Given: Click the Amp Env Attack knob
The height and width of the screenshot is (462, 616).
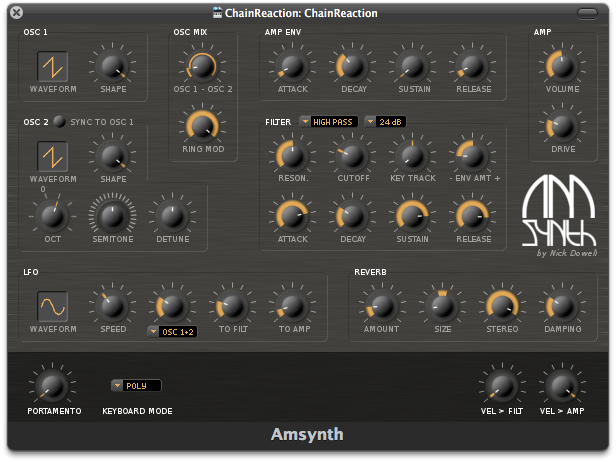Looking at the screenshot, I should 289,67.
